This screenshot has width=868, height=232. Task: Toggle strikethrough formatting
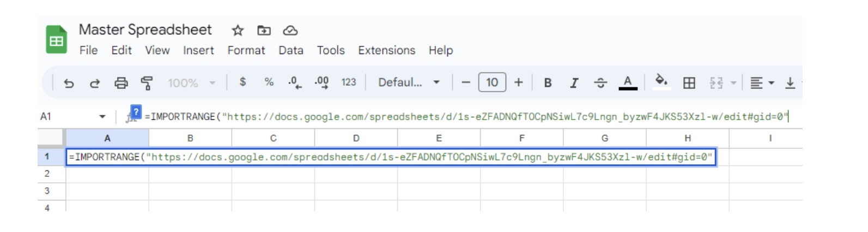coord(600,83)
